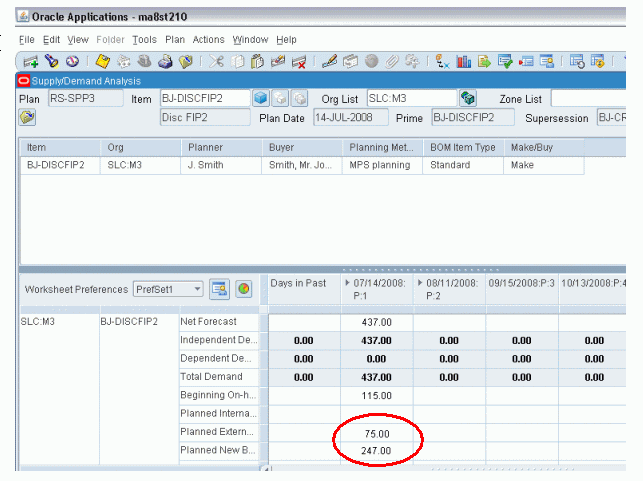The width and height of the screenshot is (643, 481).
Task: Click the document with green arrow icon
Action: click(484, 62)
